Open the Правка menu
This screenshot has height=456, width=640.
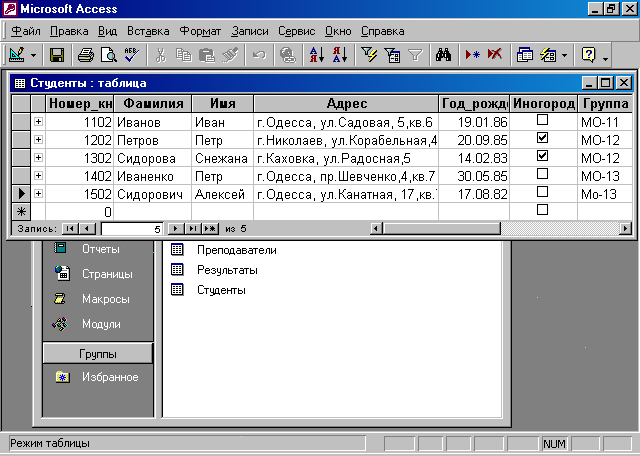(x=69, y=31)
